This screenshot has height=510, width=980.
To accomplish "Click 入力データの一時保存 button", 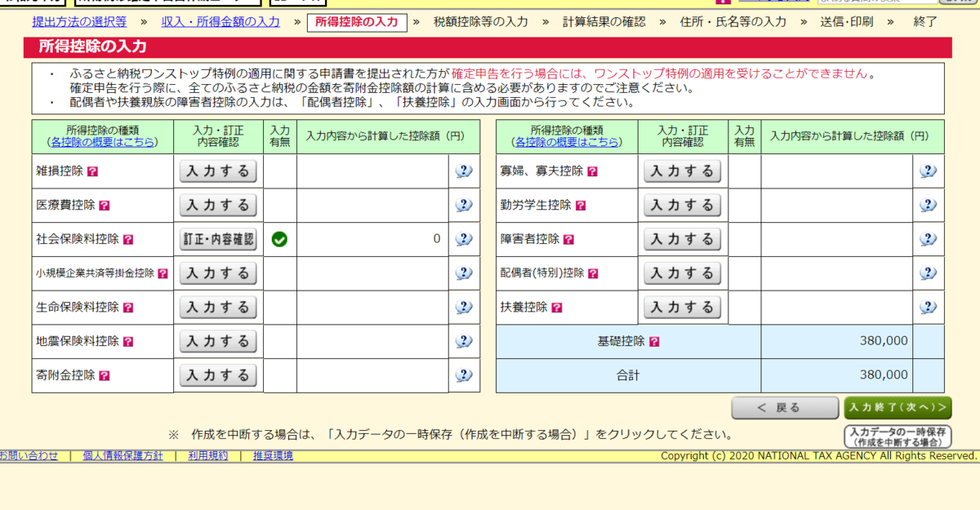I will tap(898, 437).
